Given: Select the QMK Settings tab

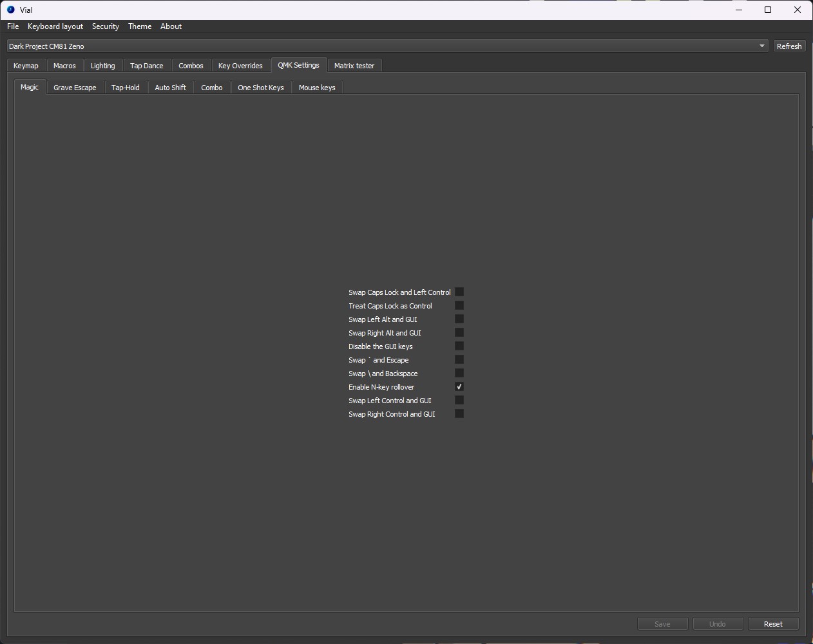Looking at the screenshot, I should [x=299, y=65].
